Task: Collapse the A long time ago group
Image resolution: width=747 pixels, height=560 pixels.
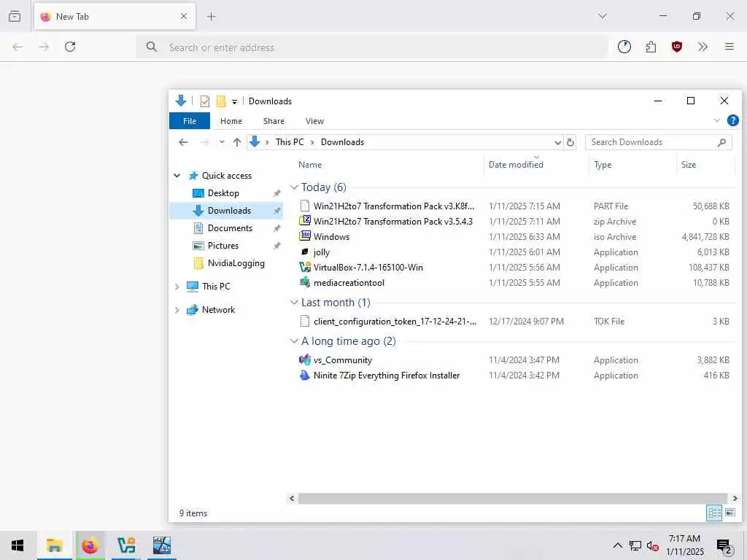Action: (x=294, y=341)
